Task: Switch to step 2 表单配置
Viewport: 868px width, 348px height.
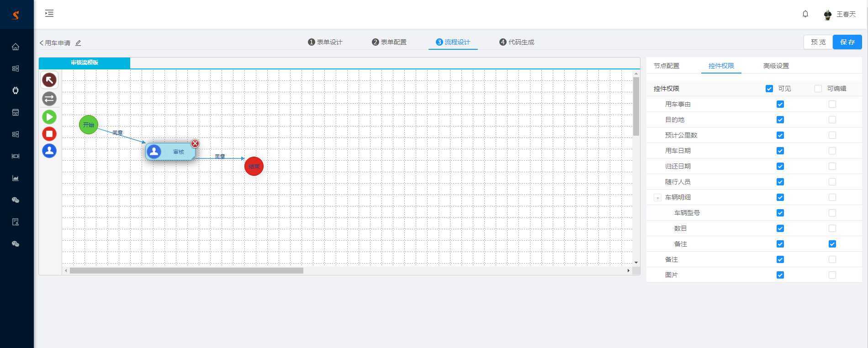Action: point(389,42)
